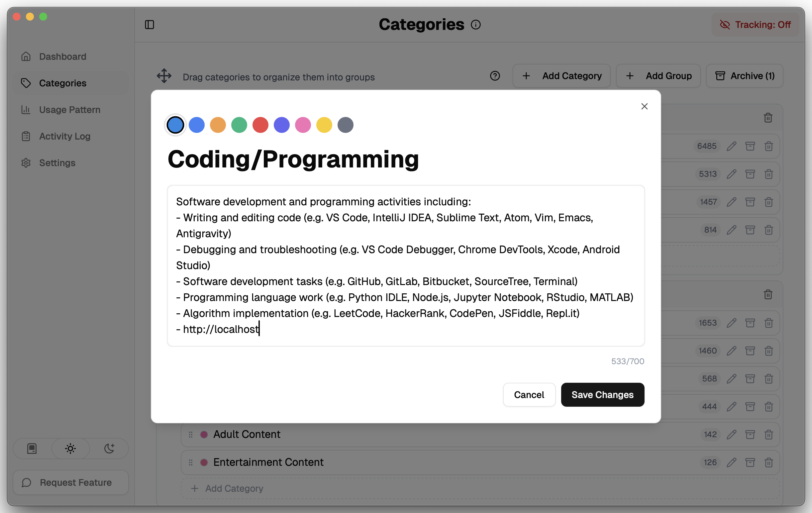This screenshot has width=812, height=513.
Task: Enable light mode with the sun toggle
Action: 70,449
